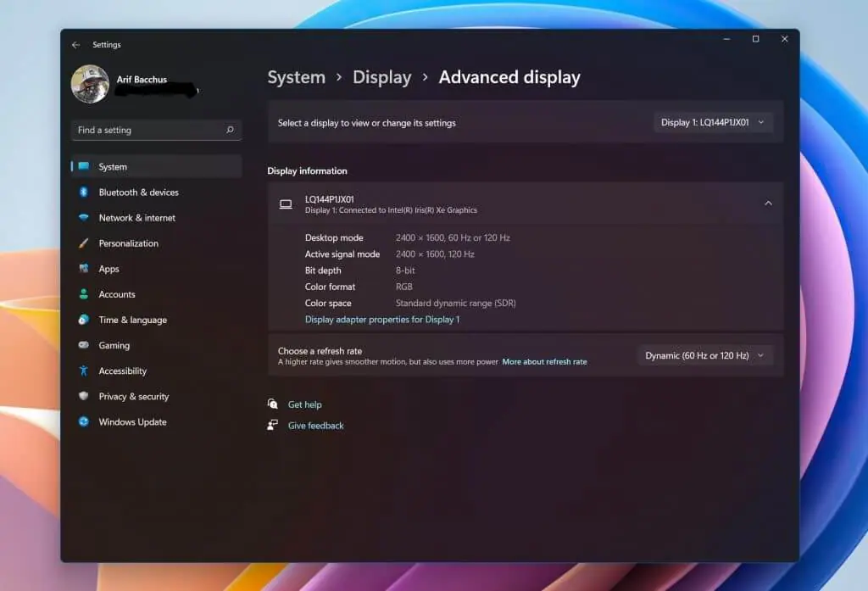Click the Find a setting search field
The image size is (868, 591).
point(156,131)
